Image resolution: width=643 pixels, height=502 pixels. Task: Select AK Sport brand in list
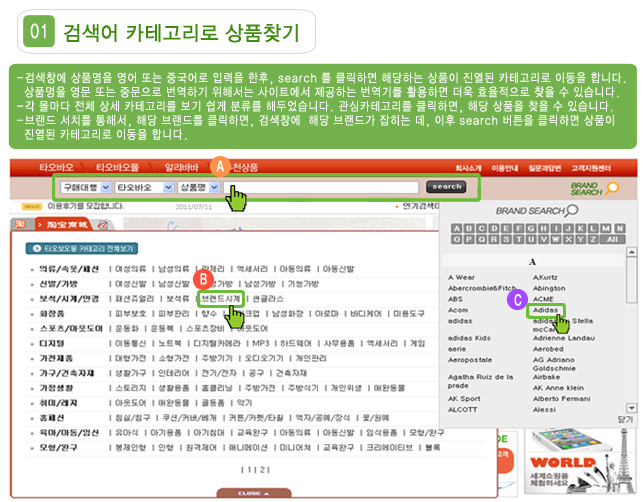[464, 399]
